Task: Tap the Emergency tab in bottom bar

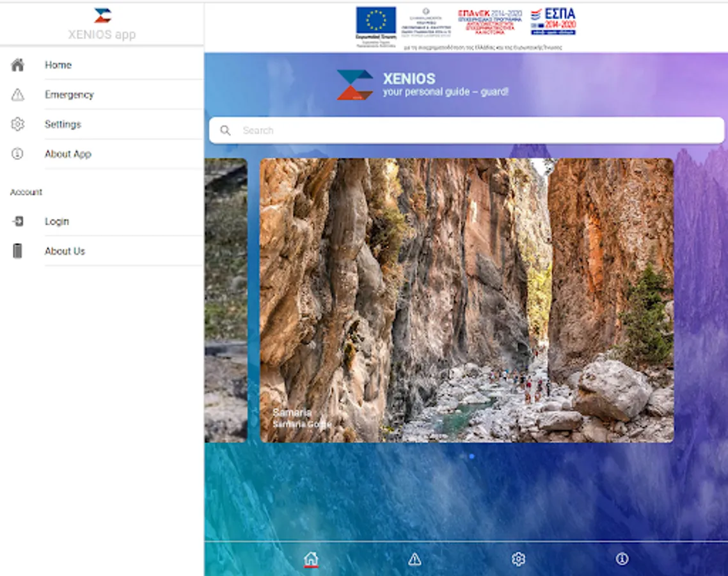Action: [415, 559]
